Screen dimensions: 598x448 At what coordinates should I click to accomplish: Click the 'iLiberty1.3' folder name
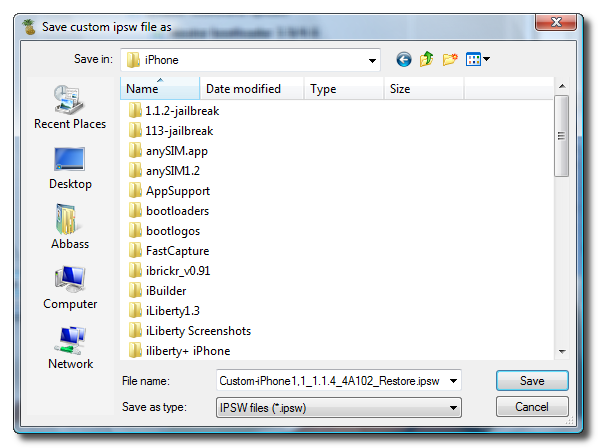pyautogui.click(x=173, y=311)
